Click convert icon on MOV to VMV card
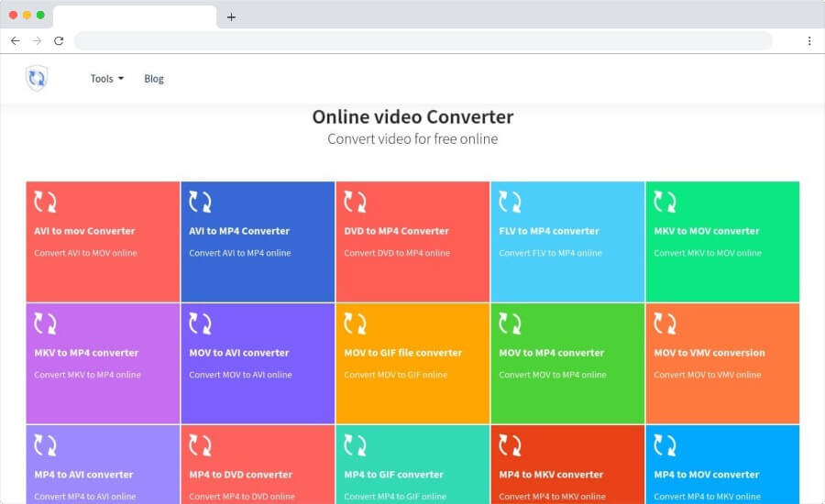Viewport: 825px width, 504px height. [x=665, y=324]
